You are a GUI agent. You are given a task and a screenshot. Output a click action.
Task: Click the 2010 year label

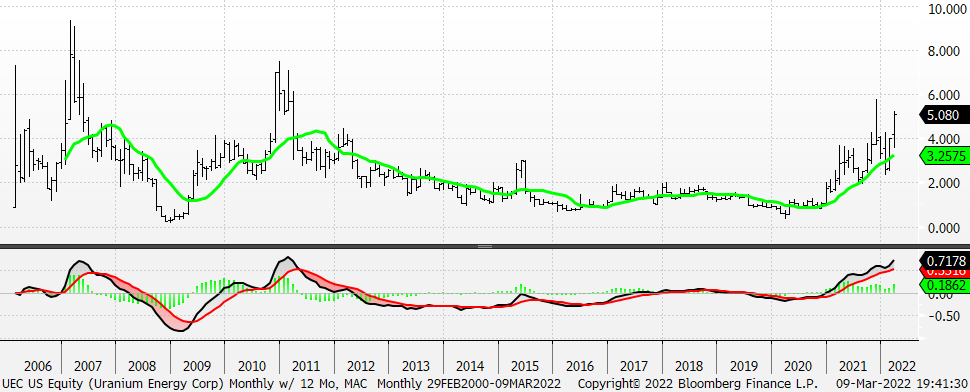[x=252, y=365]
